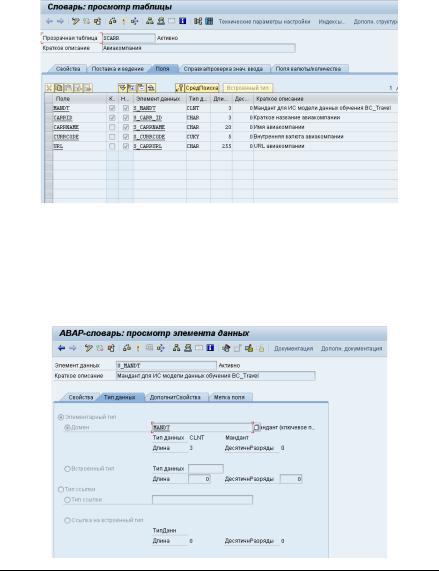Toggle initial-value checkbox for MANDT field
This screenshot has height=571, width=439.
pos(126,108)
